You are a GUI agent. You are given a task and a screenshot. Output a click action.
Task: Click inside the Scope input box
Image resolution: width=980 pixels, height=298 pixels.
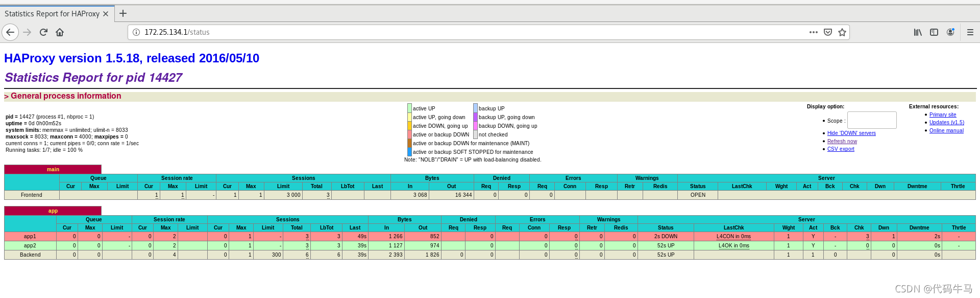pyautogui.click(x=872, y=120)
